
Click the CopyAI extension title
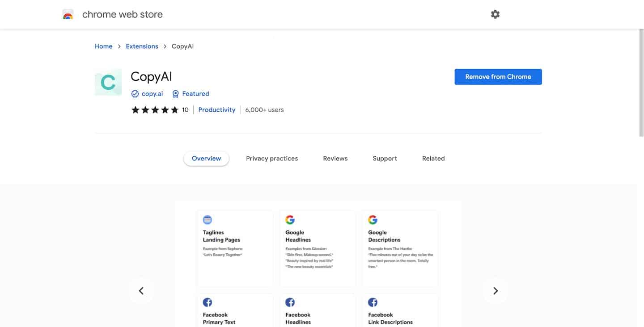(x=151, y=77)
